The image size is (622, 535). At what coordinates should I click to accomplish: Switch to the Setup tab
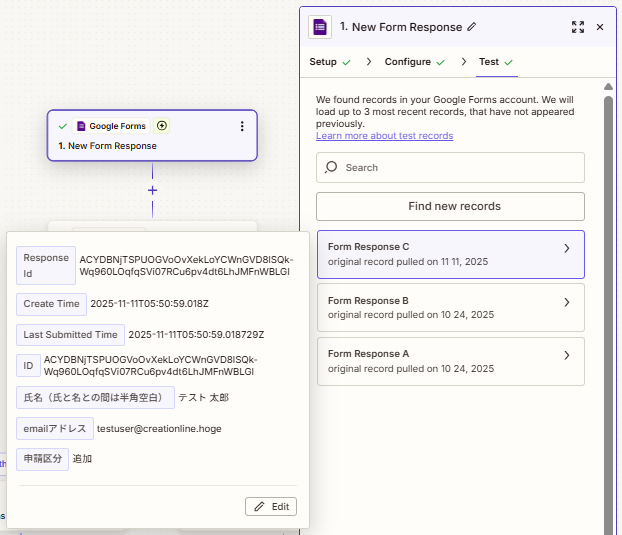[x=323, y=62]
